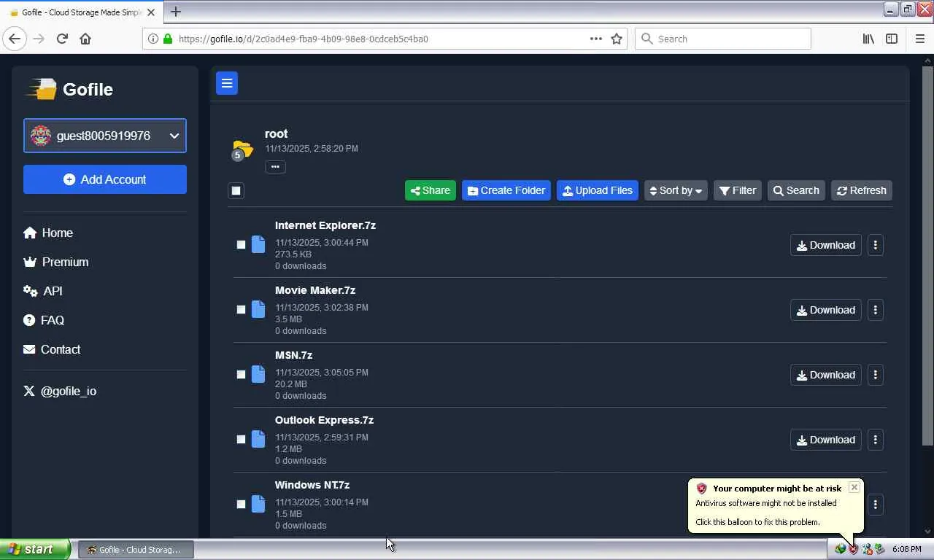Click the Upload Files button
Image resolution: width=934 pixels, height=560 pixels.
(x=598, y=190)
